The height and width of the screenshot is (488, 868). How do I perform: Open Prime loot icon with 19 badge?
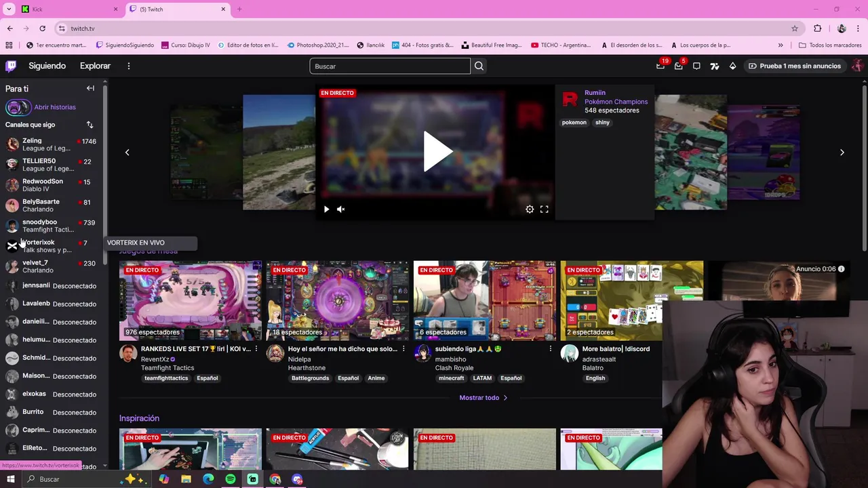click(660, 66)
